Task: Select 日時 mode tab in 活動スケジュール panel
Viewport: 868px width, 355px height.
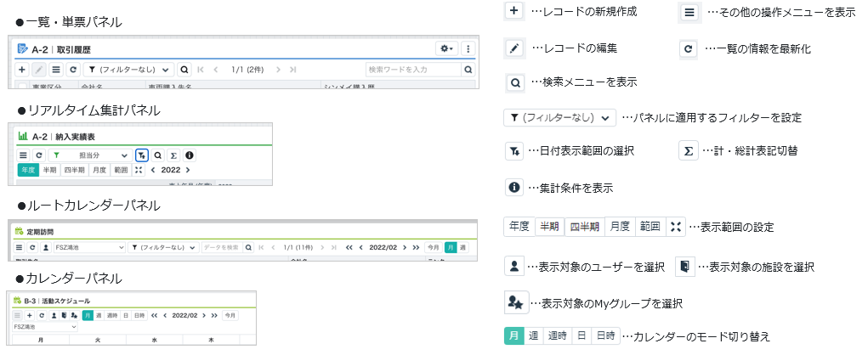Action: pyautogui.click(x=139, y=315)
